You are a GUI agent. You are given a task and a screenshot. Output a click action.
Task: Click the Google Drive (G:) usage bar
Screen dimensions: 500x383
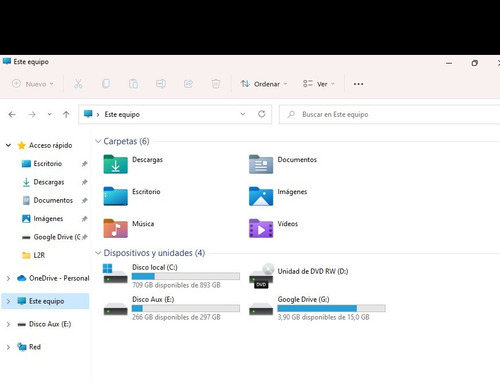331,308
